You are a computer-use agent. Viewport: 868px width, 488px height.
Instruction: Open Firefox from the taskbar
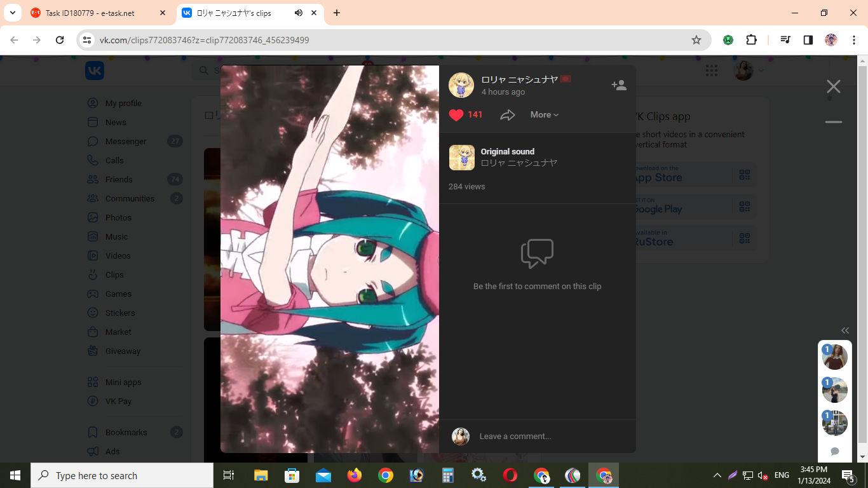click(x=355, y=475)
